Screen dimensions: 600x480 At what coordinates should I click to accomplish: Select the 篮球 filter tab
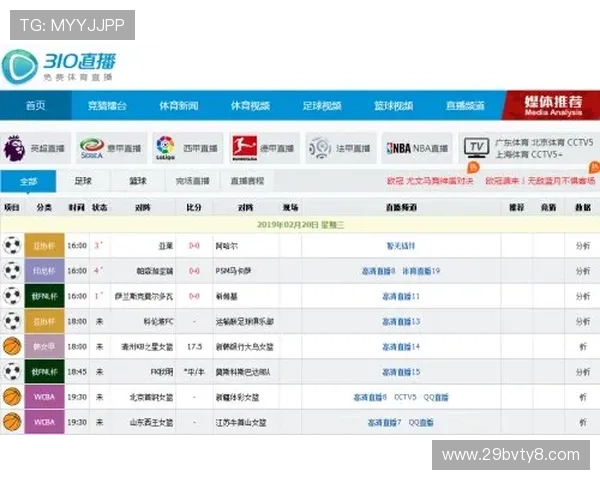138,181
